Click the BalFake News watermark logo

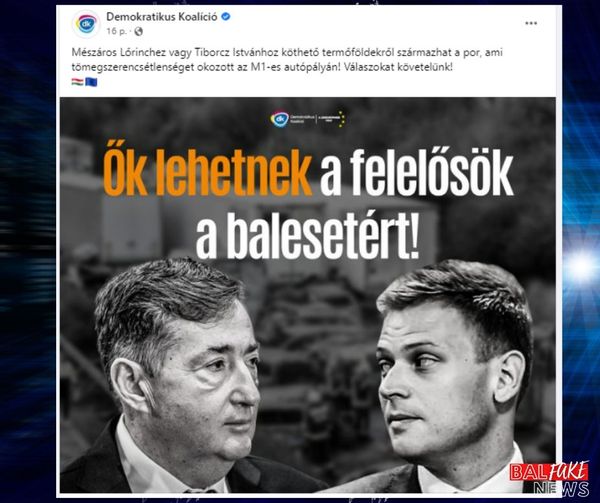point(549,479)
